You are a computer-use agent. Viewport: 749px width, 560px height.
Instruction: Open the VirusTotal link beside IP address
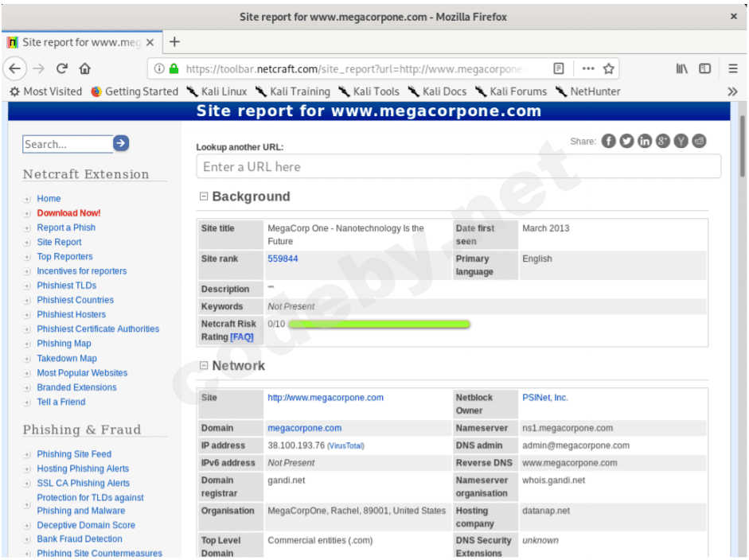click(x=345, y=446)
